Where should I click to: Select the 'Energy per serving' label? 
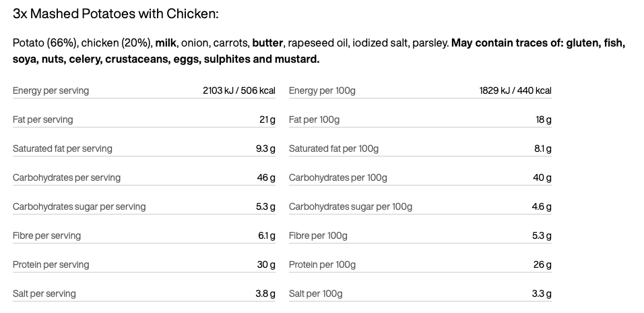point(51,90)
